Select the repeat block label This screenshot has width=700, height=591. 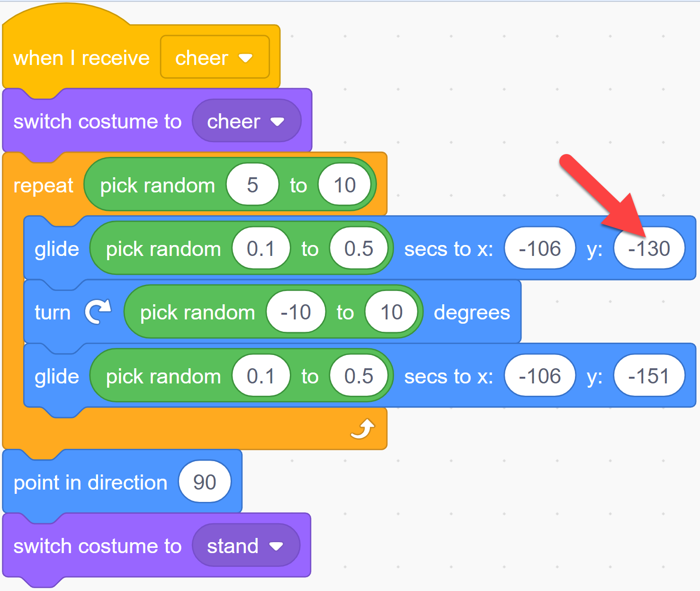(44, 185)
